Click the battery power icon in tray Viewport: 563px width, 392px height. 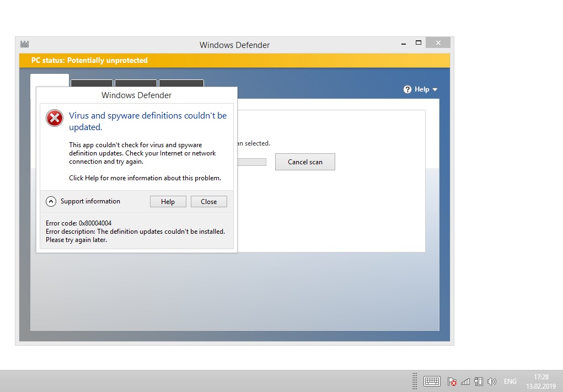(478, 381)
